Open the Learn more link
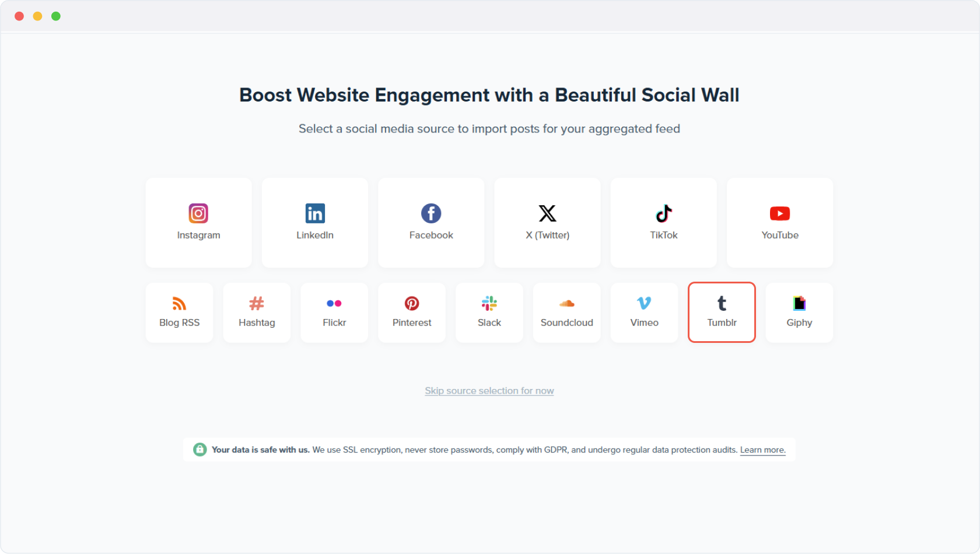980x554 pixels. (x=762, y=450)
